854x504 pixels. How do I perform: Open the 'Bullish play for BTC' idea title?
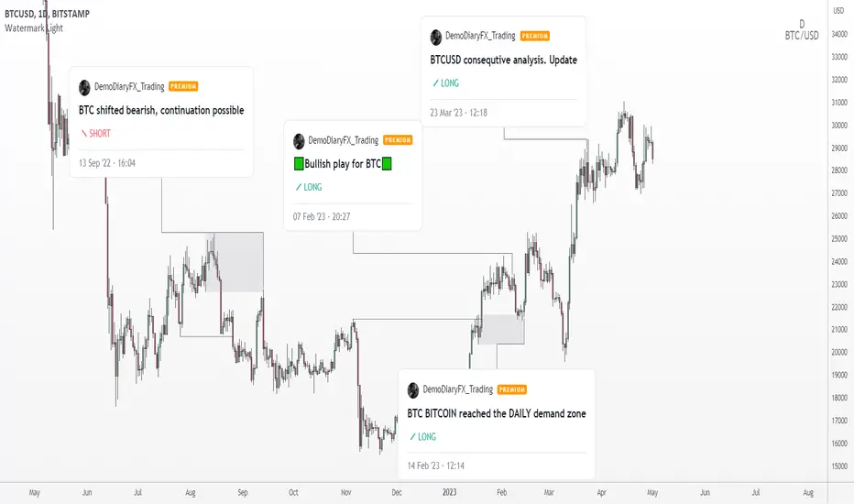coord(343,163)
